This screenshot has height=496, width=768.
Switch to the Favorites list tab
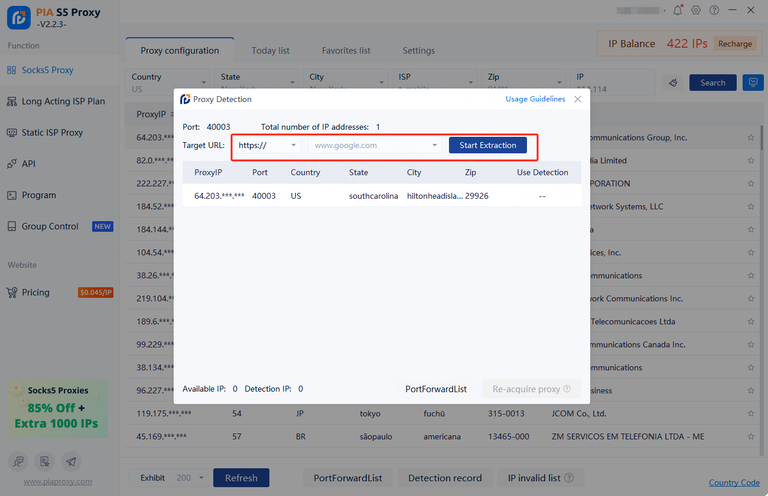[x=346, y=51]
